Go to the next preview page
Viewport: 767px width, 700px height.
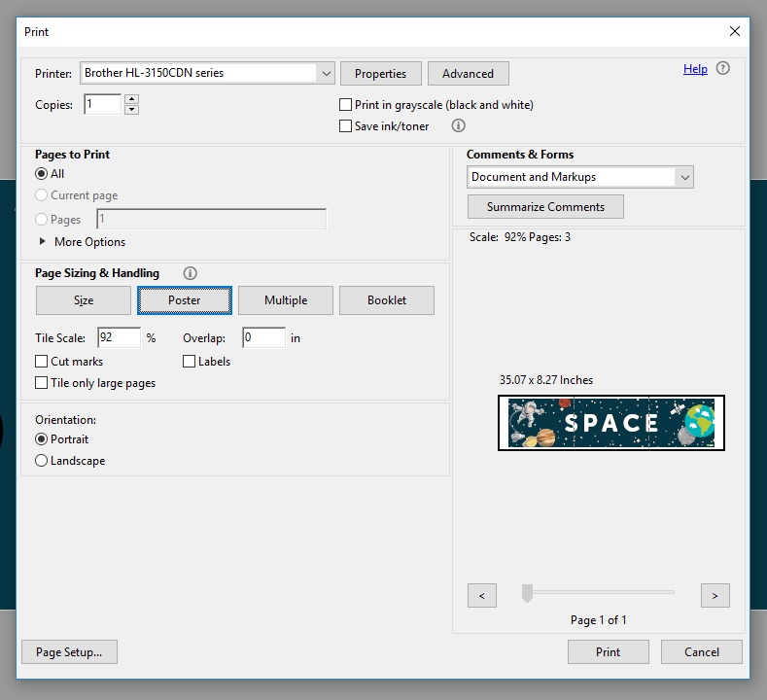[x=715, y=595]
